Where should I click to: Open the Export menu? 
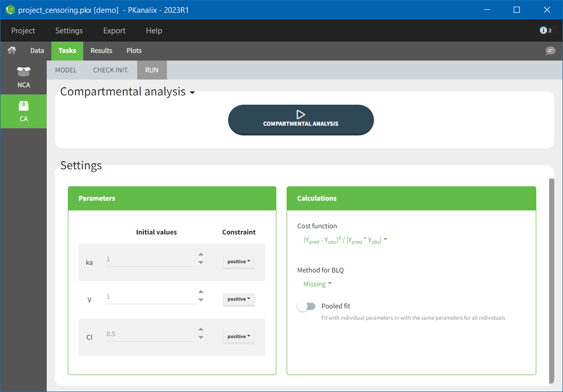coord(114,31)
